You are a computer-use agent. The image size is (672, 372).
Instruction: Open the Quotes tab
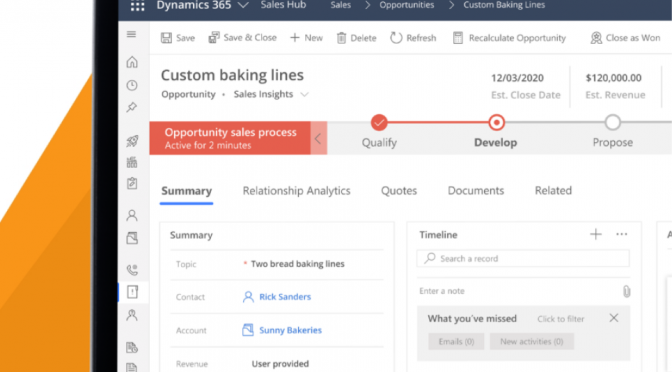[x=399, y=191]
